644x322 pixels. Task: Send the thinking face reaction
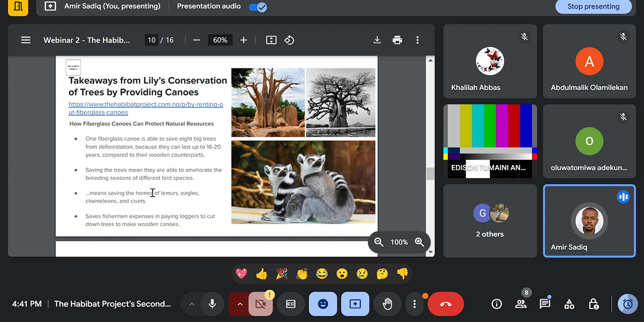(382, 273)
